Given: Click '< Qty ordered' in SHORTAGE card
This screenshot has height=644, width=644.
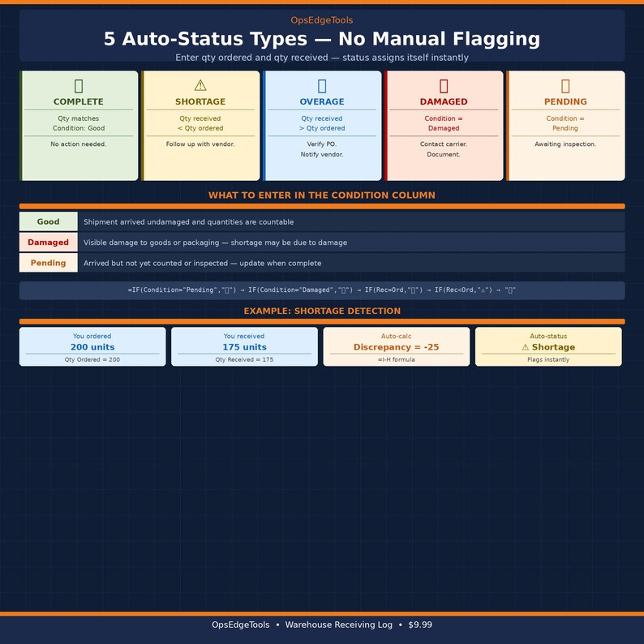Looking at the screenshot, I should pos(200,128).
